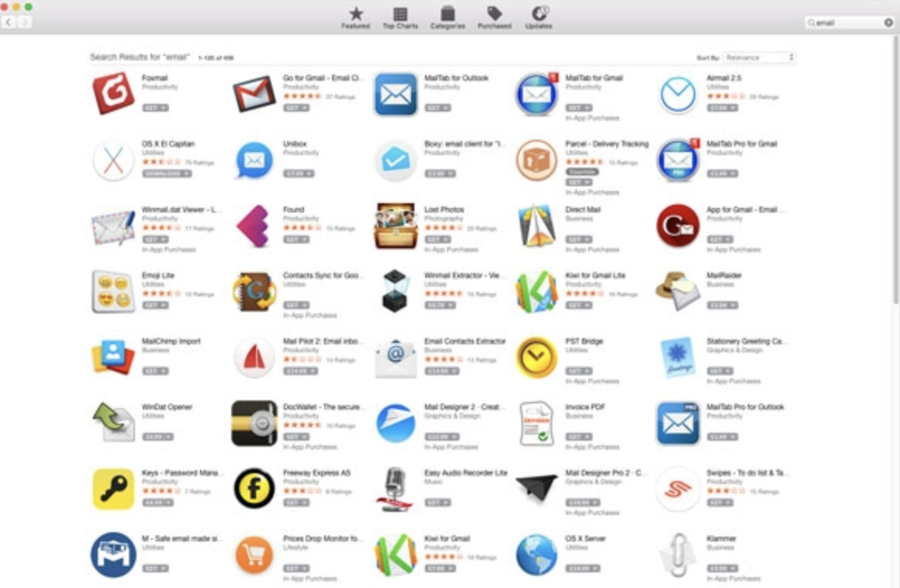Screen dimensions: 900x588
Task: Select the Lost Photos treasure chest icon
Action: [x=396, y=226]
